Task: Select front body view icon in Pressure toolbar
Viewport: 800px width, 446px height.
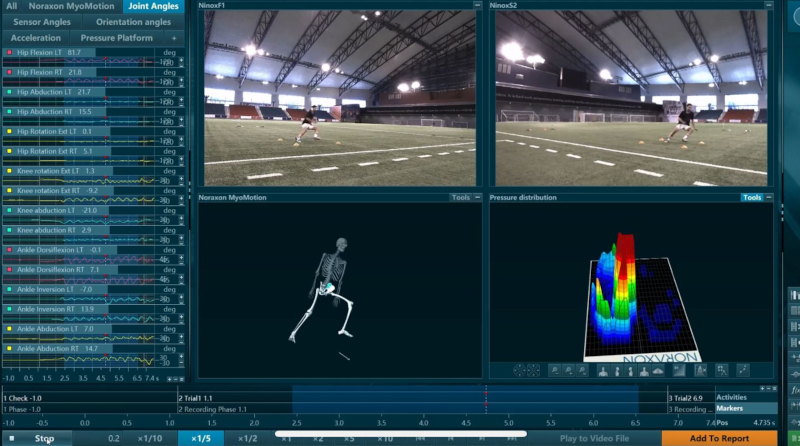Action: (x=603, y=370)
